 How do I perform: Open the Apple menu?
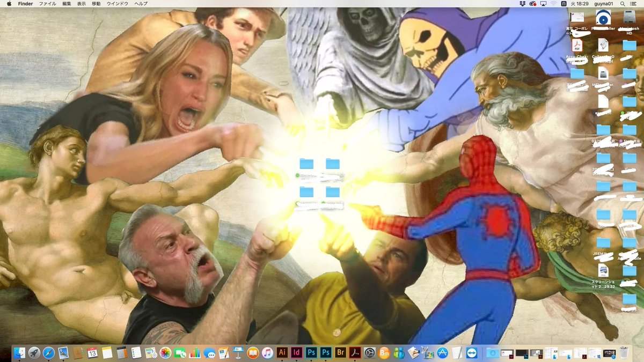pos(7,4)
